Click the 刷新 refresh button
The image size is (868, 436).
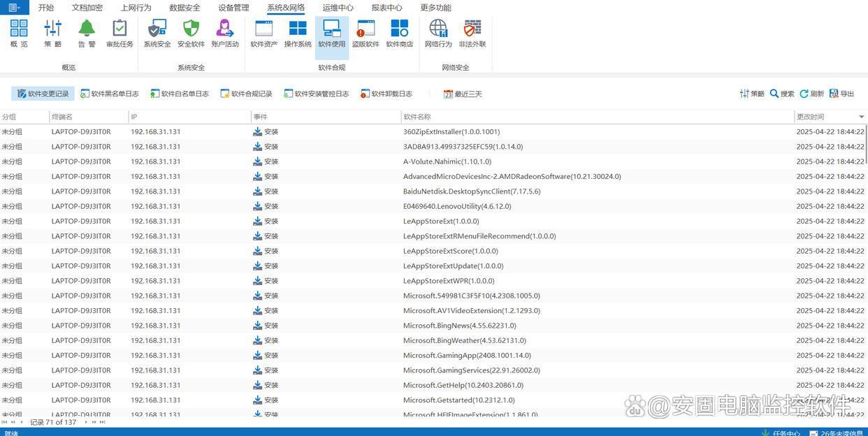[x=812, y=94]
